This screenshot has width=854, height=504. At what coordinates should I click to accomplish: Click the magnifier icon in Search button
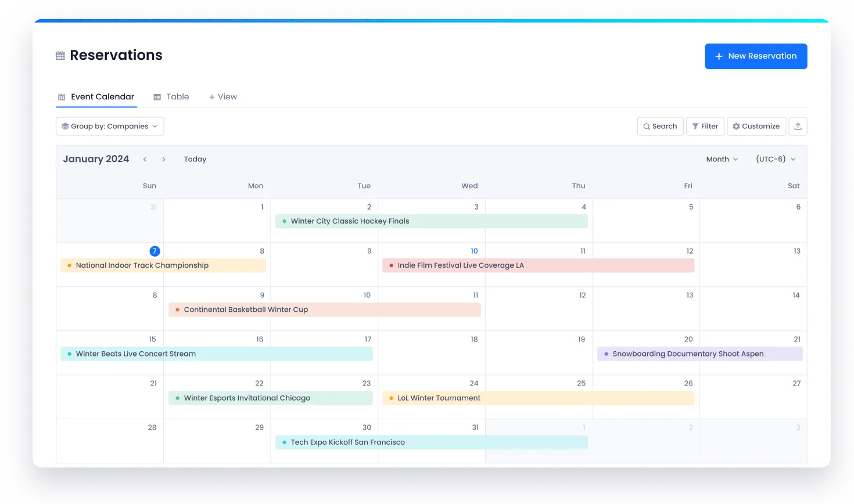pyautogui.click(x=647, y=126)
